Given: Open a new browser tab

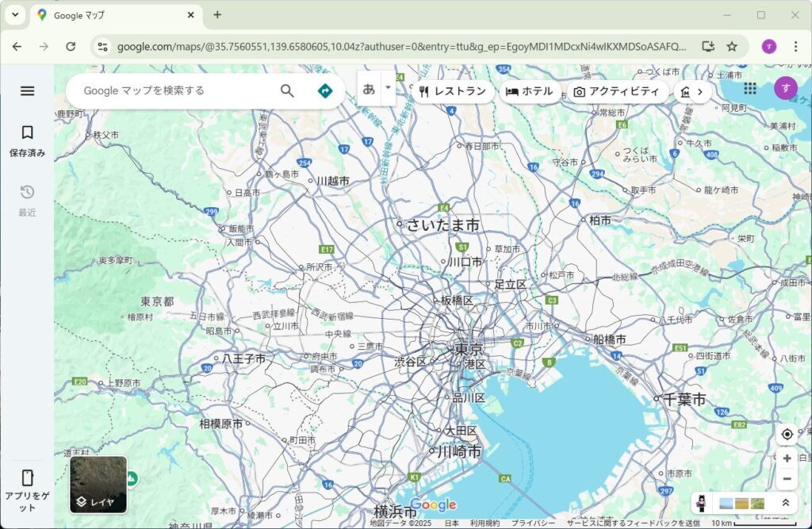Looking at the screenshot, I should (217, 14).
